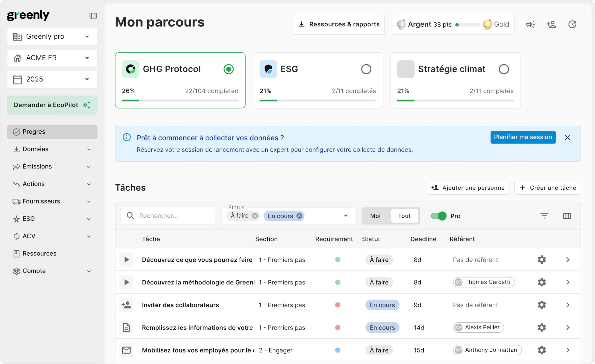Click the GHG Protocol 26% progress bar
595x364 pixels.
pos(180,100)
